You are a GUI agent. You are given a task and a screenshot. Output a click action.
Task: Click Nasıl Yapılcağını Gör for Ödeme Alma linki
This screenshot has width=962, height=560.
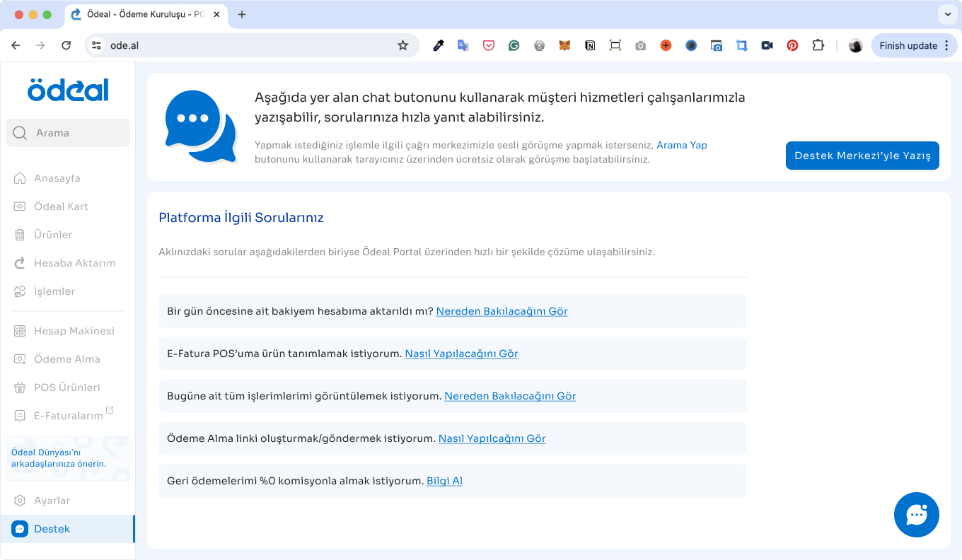coord(492,438)
